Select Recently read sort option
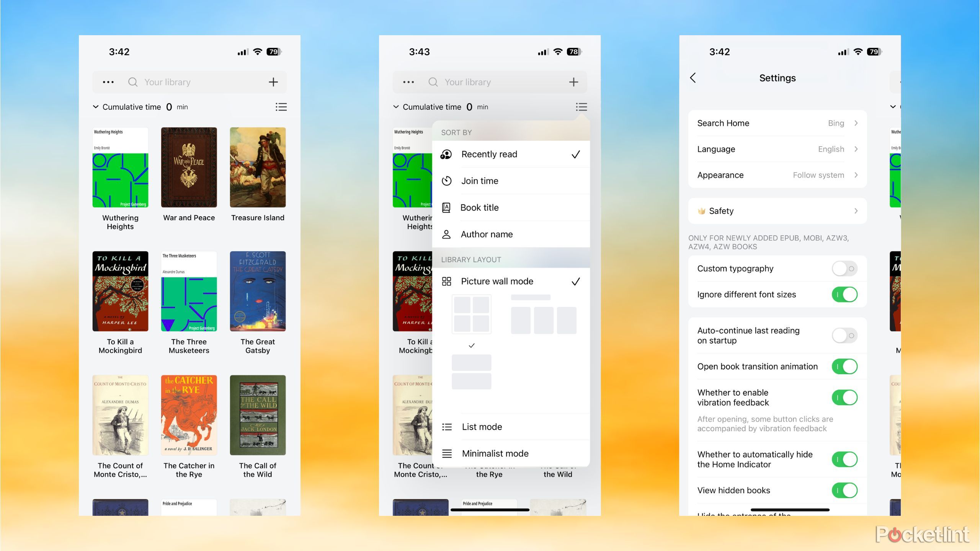This screenshot has width=980, height=551. pyautogui.click(x=510, y=154)
